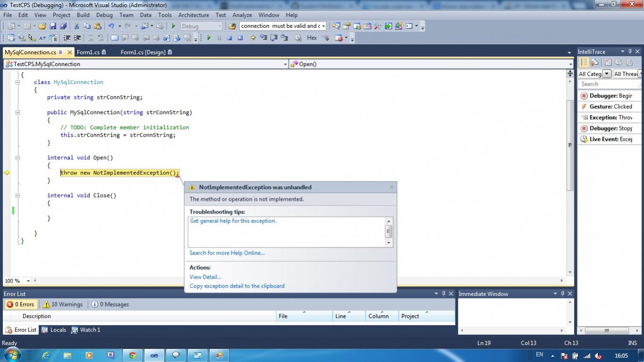Image resolution: width=644 pixels, height=362 pixels.
Task: Expand All Categories filter dropdown
Action: 607,74
